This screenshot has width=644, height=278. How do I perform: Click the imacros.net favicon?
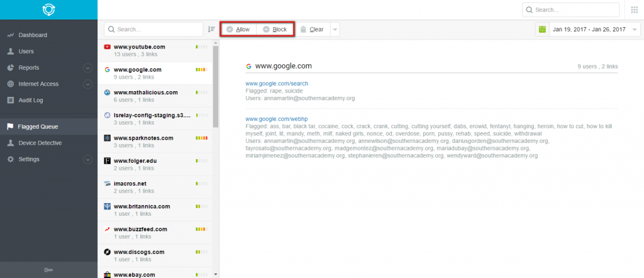click(x=107, y=184)
